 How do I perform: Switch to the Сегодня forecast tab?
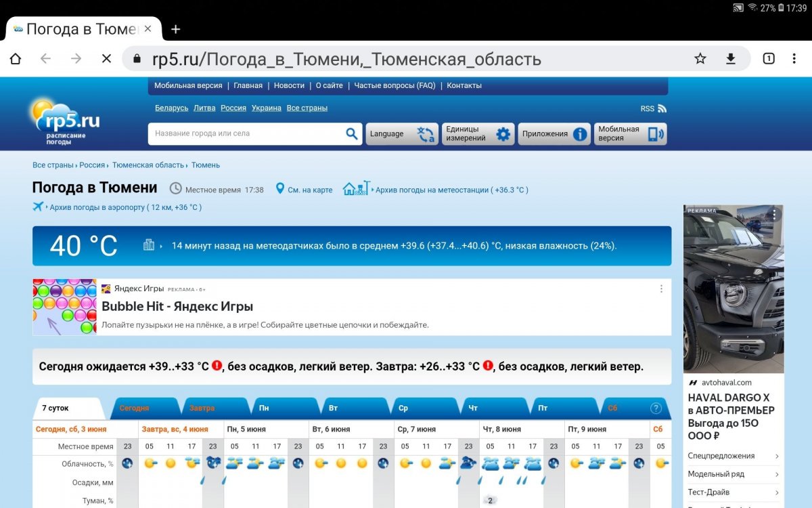click(135, 408)
